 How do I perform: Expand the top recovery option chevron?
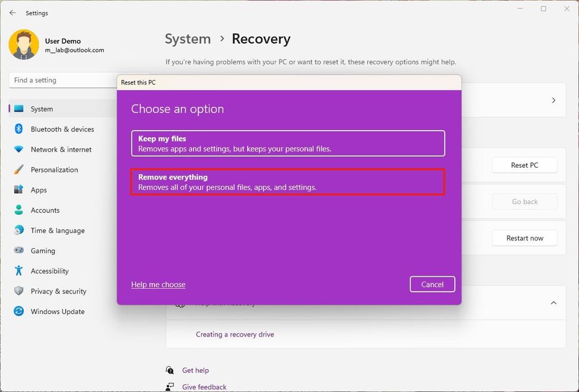[x=553, y=100]
